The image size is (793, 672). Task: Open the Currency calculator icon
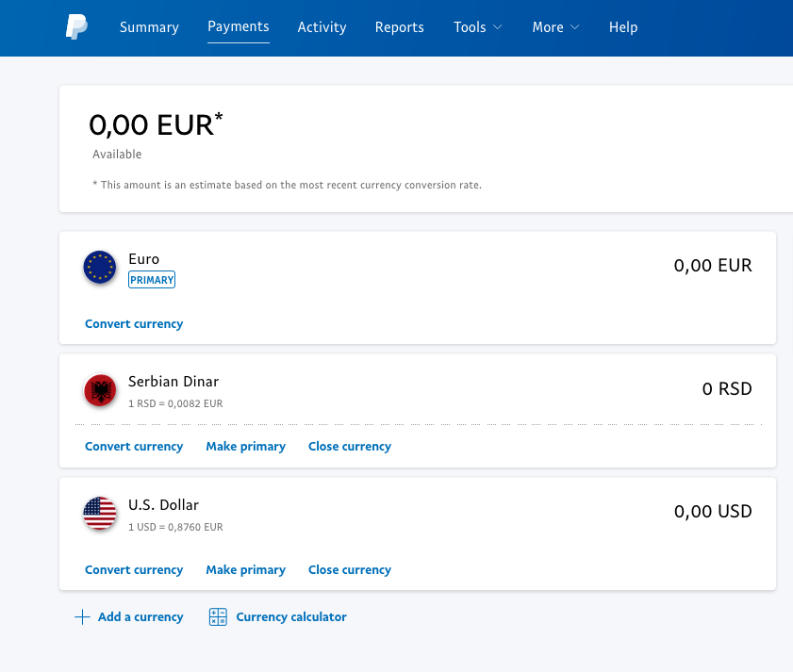pos(218,617)
